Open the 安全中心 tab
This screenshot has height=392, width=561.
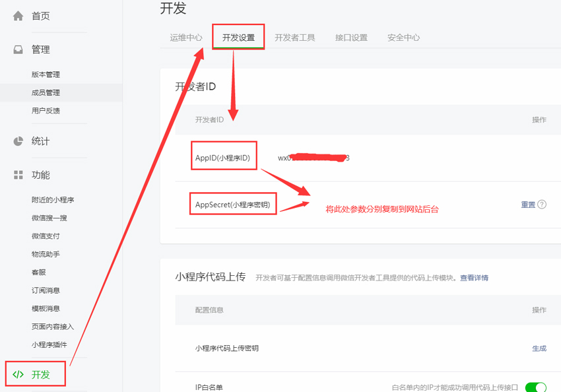403,38
